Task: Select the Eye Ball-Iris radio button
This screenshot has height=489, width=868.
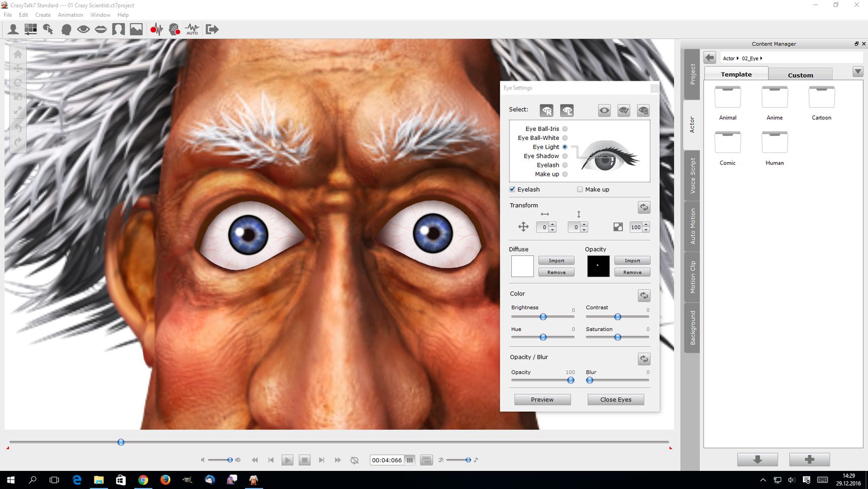Action: click(565, 129)
